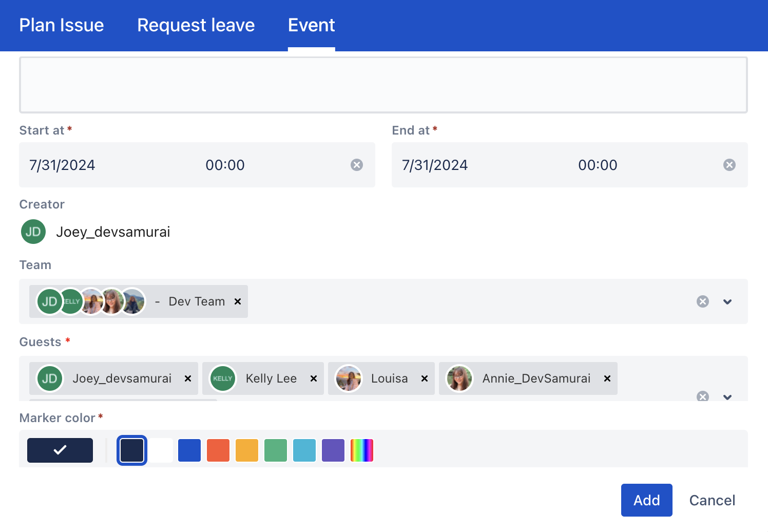The width and height of the screenshot is (768, 532).
Task: Select the purple marker color
Action: [333, 450]
